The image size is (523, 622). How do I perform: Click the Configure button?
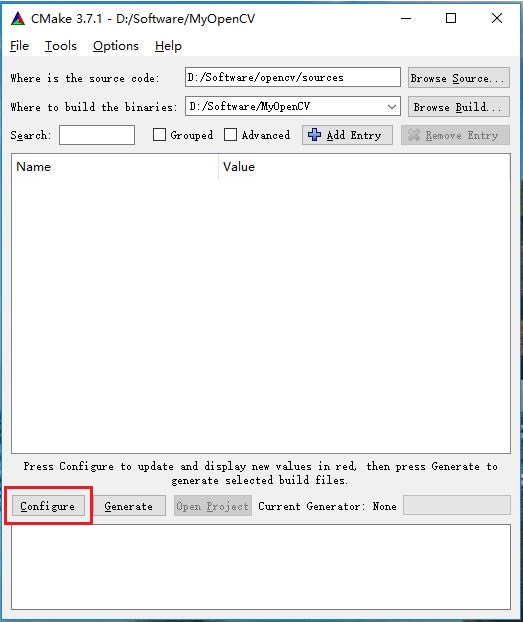48,506
